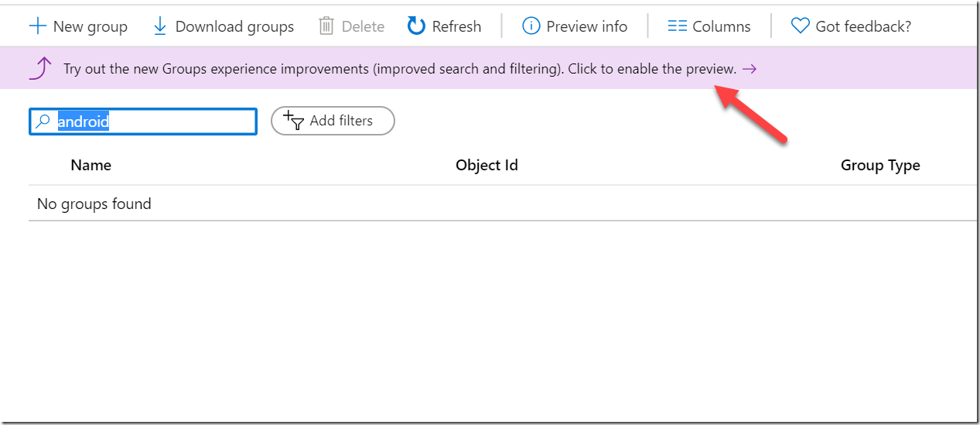Click the trash can Delete icon
Image resolution: width=980 pixels, height=425 pixels.
[x=326, y=26]
